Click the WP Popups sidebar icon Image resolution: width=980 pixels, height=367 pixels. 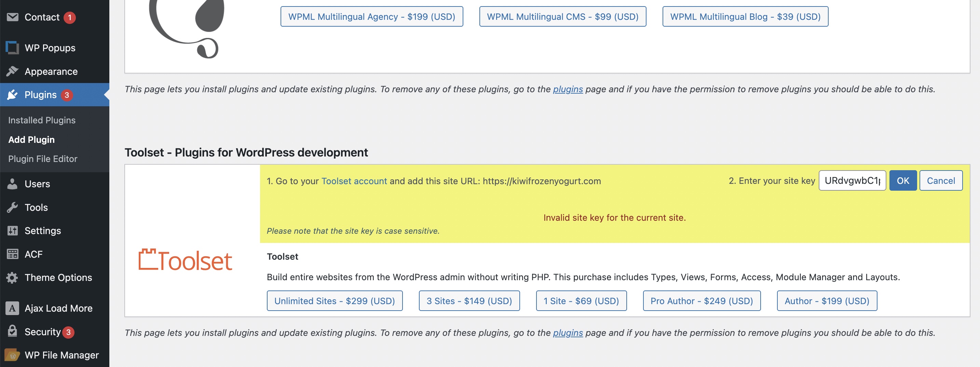click(13, 48)
